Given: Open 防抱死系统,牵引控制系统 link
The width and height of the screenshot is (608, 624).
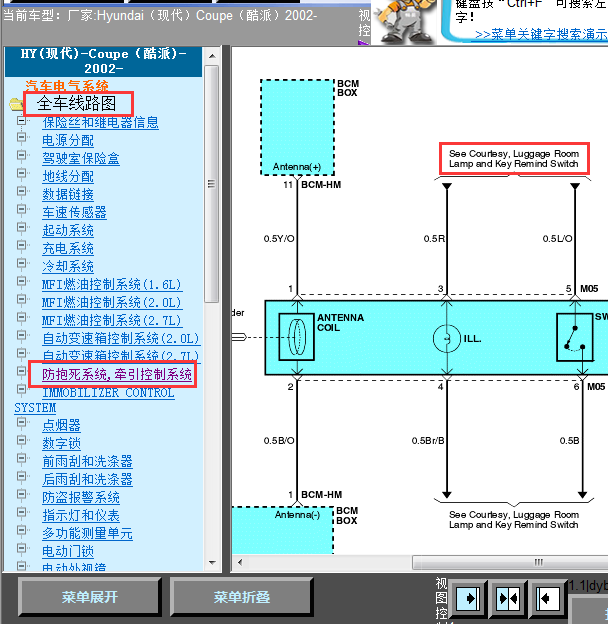Looking at the screenshot, I should [x=117, y=374].
